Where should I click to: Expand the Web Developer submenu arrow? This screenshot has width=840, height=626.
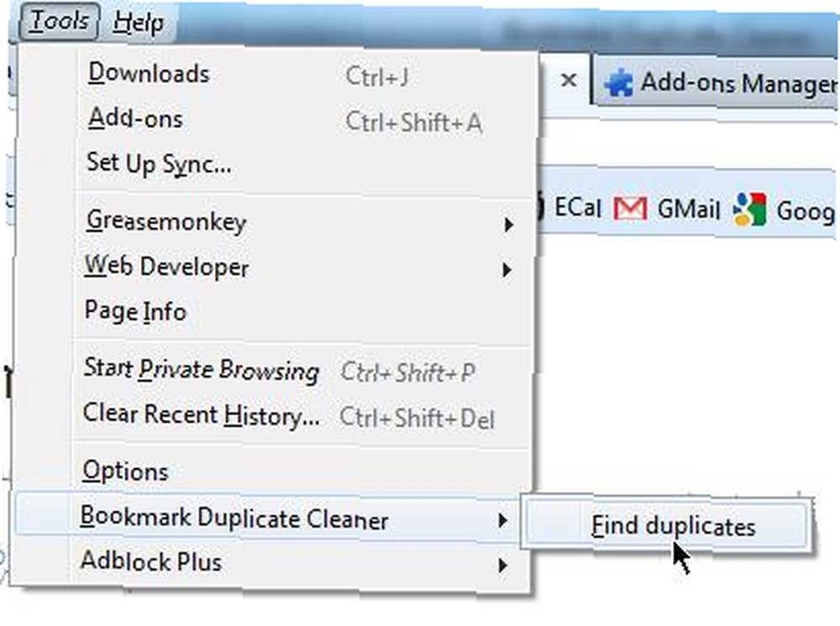[x=507, y=270]
